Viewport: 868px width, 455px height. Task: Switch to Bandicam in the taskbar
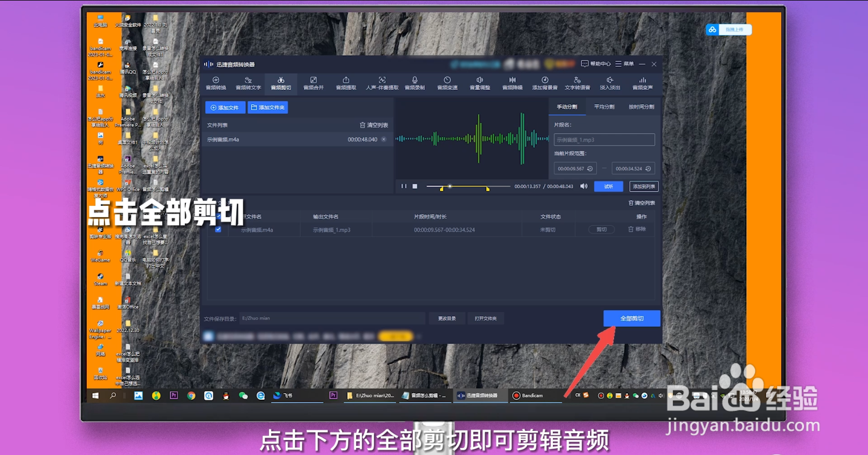coord(535,396)
